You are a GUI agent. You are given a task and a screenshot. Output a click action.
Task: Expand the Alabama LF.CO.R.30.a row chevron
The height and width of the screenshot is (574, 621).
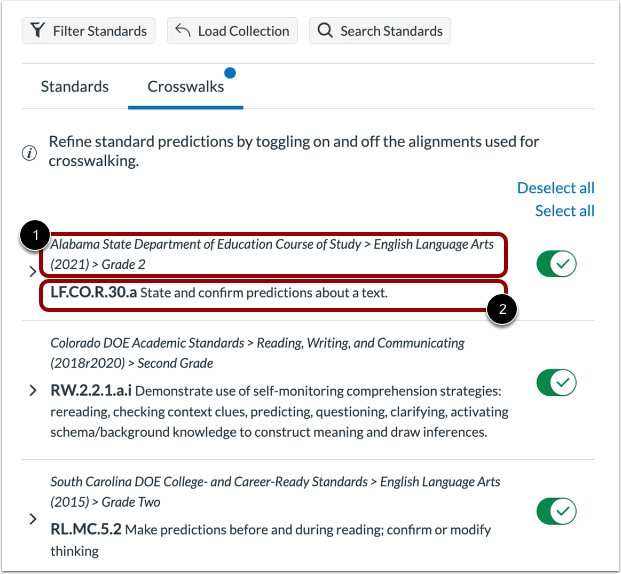point(33,272)
